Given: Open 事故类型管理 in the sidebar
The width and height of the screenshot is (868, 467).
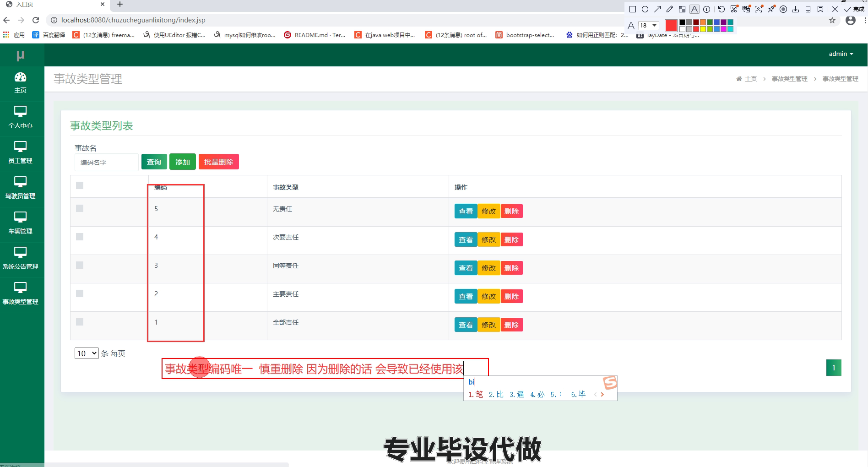Looking at the screenshot, I should (x=20, y=294).
